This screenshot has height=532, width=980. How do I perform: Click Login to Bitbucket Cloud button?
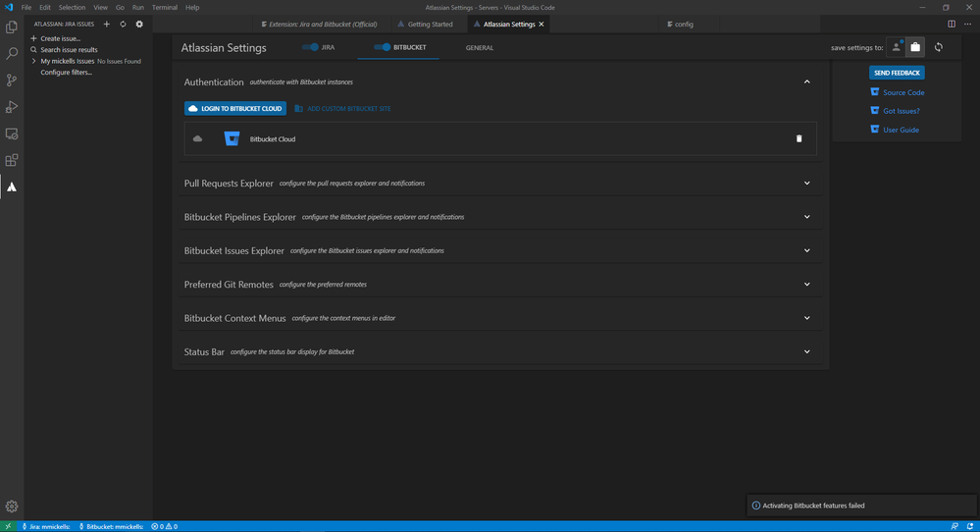[235, 108]
